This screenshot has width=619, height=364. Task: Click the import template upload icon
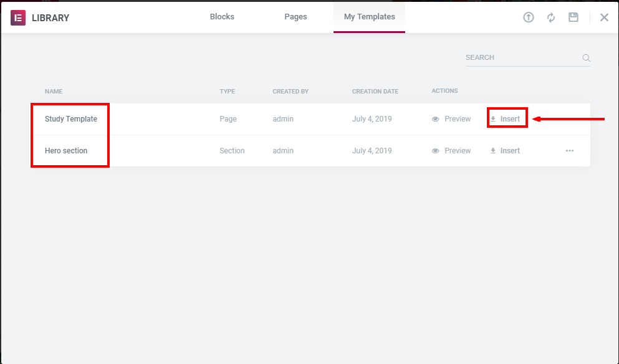point(528,17)
